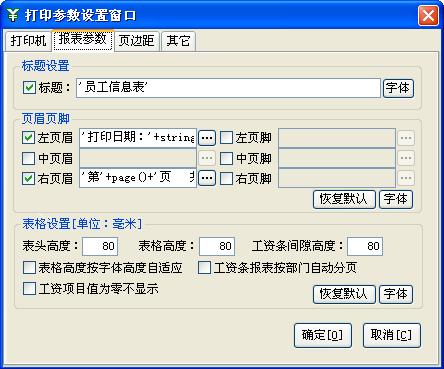This screenshot has height=369, width=444.
Task: Check 工资条报表按部门自动分页 option
Action: coord(204,268)
